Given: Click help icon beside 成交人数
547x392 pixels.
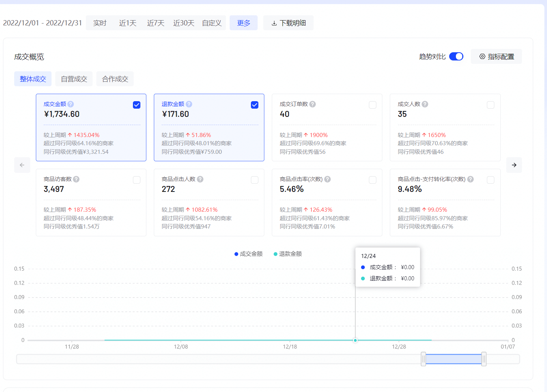Looking at the screenshot, I should 425,104.
